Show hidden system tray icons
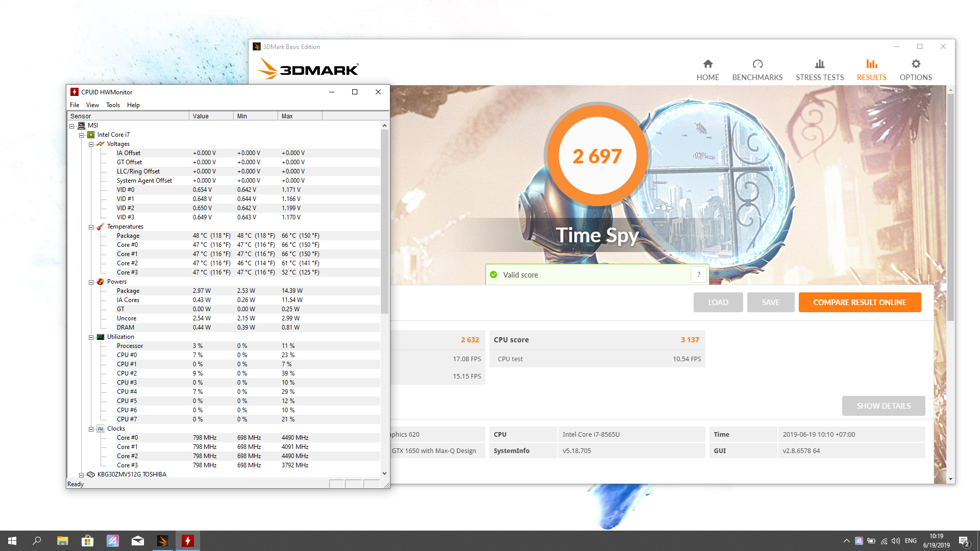 846,541
